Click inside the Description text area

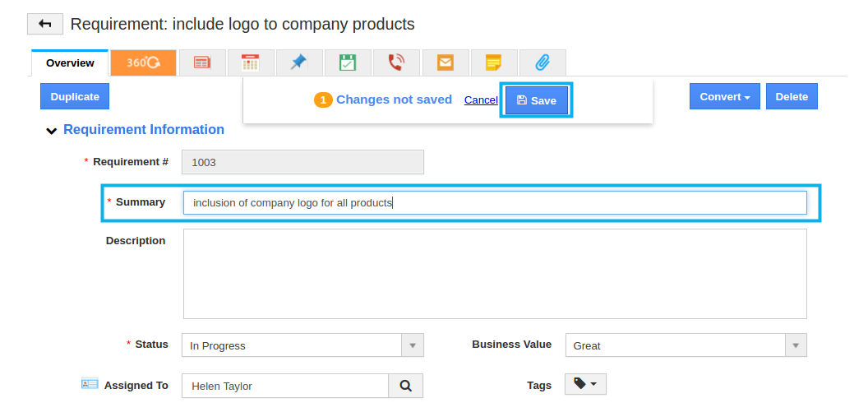tap(495, 274)
